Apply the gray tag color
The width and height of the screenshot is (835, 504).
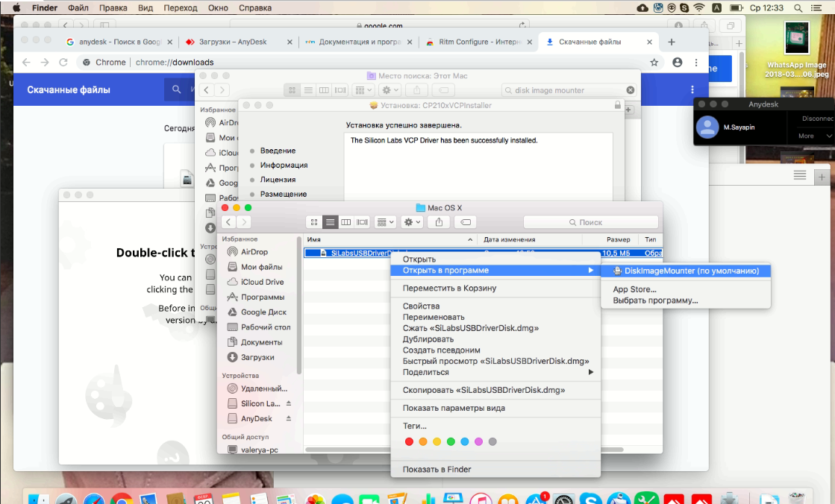[492, 441]
